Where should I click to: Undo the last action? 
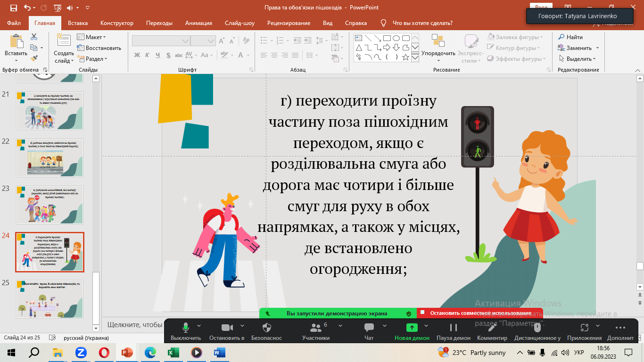[27, 8]
